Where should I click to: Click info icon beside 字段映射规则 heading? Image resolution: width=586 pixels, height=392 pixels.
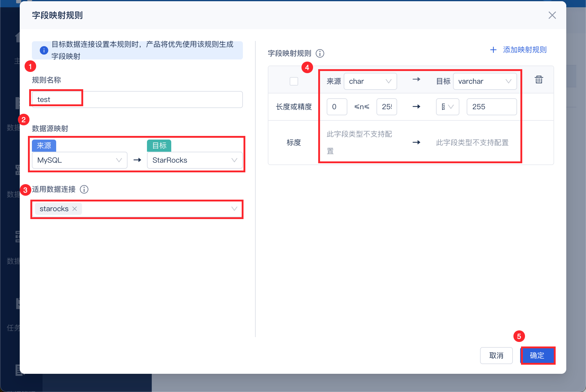[x=320, y=53]
